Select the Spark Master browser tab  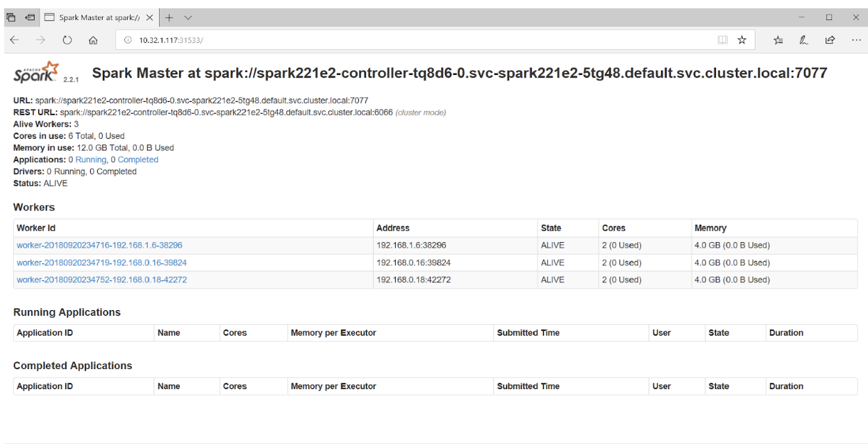97,17
